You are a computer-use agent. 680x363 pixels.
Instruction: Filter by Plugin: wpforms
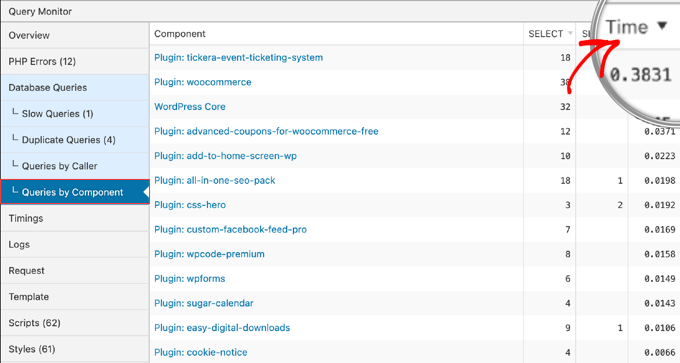pos(190,278)
